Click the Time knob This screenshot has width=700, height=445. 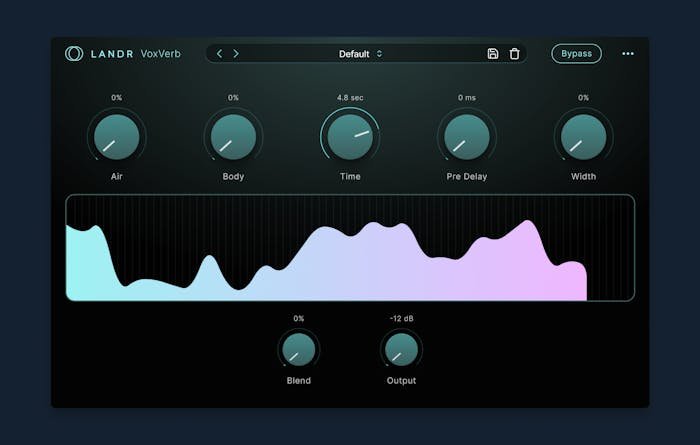[x=350, y=137]
